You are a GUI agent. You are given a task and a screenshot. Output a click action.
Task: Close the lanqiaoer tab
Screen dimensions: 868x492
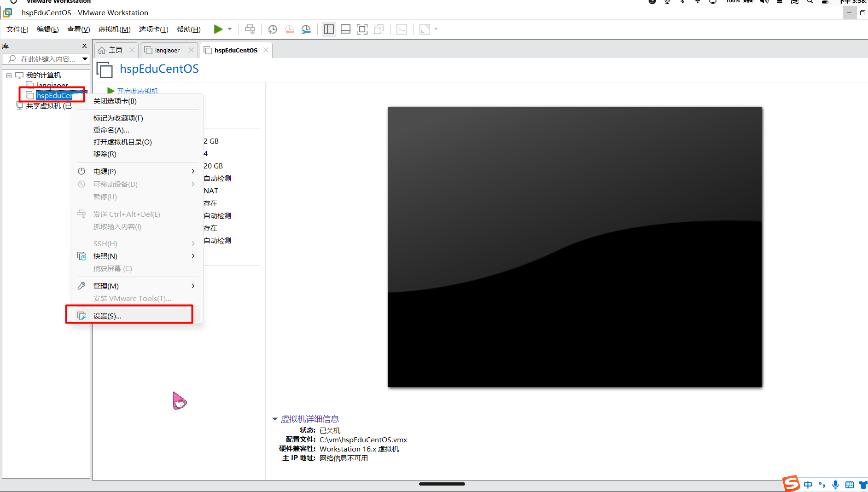click(191, 50)
